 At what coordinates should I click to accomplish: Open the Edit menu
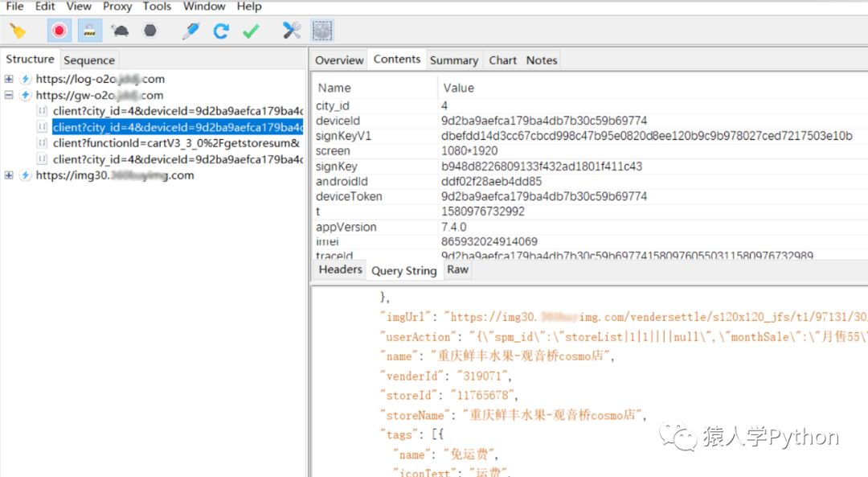45,6
